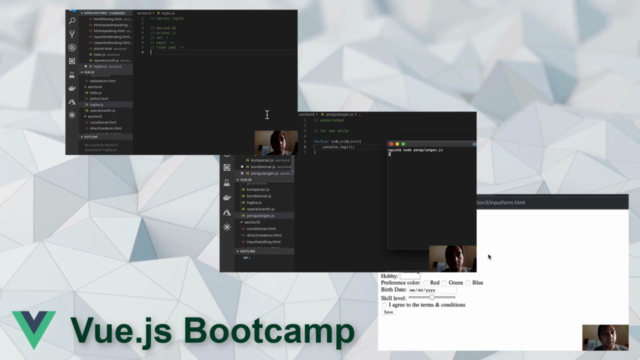
Task: Open Extensions in the logika.js VS Code window
Action: tap(72, 61)
